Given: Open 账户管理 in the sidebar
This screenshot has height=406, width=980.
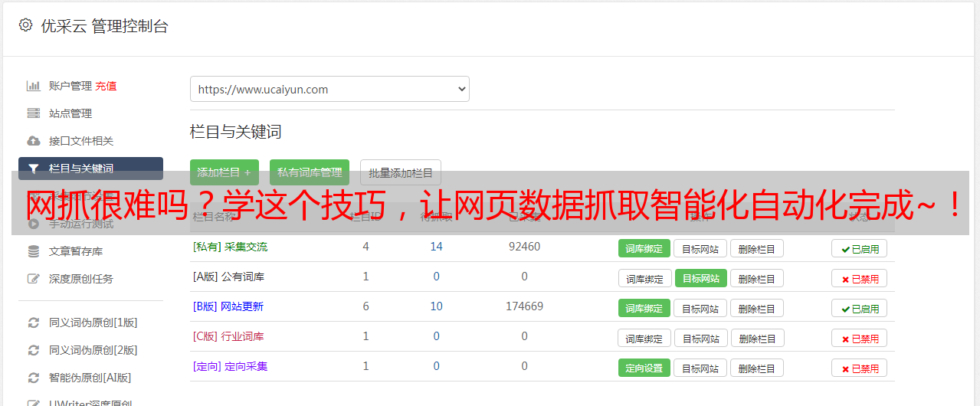Looking at the screenshot, I should pyautogui.click(x=70, y=86).
